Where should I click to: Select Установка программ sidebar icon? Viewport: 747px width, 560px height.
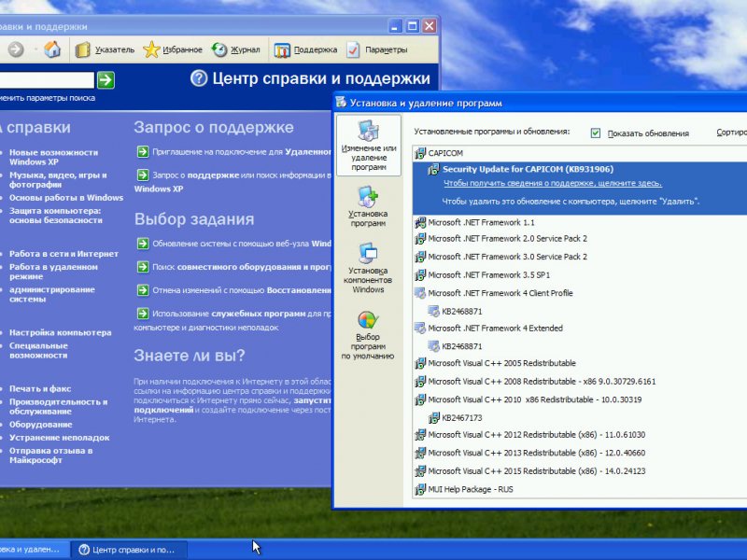coord(368,206)
